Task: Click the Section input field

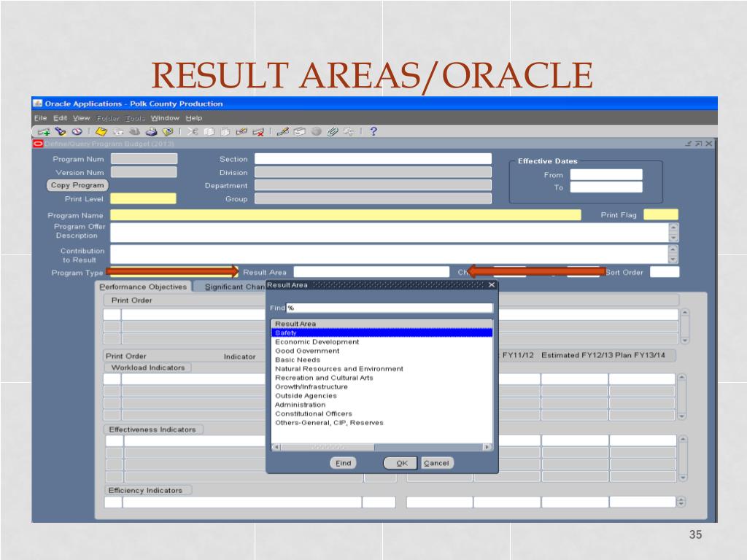Action: point(373,158)
